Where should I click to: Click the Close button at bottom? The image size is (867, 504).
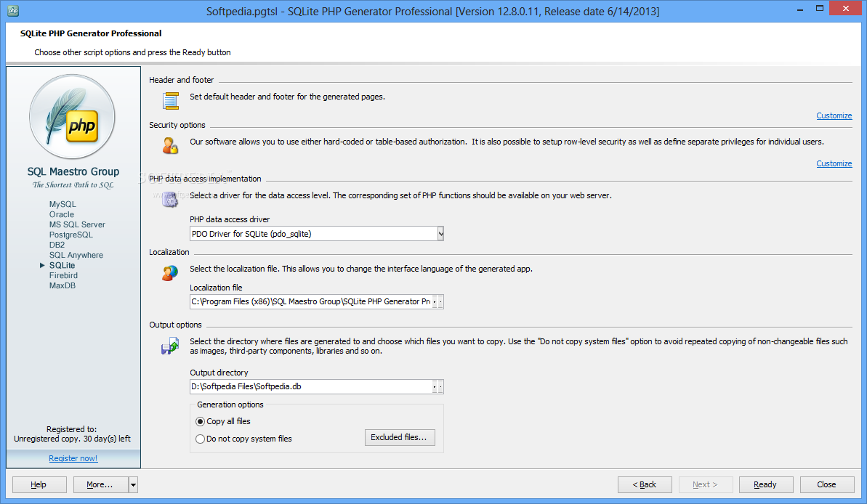pos(826,484)
